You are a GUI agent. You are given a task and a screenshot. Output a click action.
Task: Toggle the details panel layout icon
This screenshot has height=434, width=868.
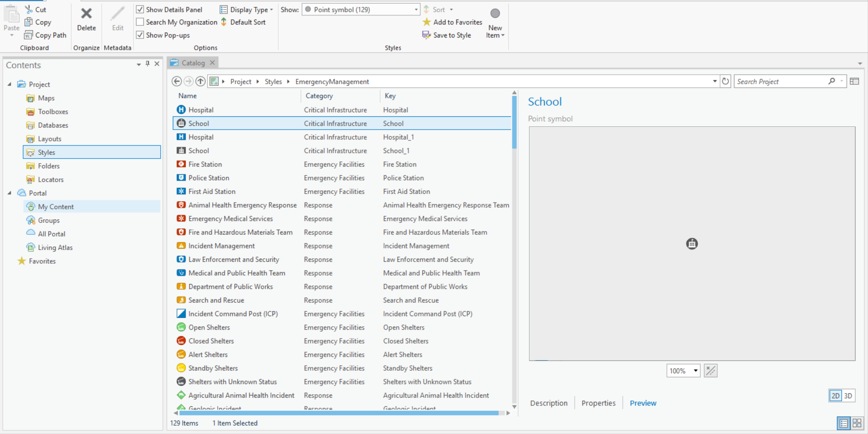click(x=854, y=82)
